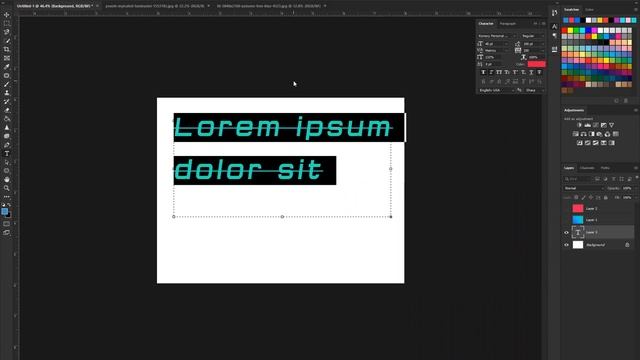
Task: Add a Vibrance adjustment
Action: pos(611,125)
